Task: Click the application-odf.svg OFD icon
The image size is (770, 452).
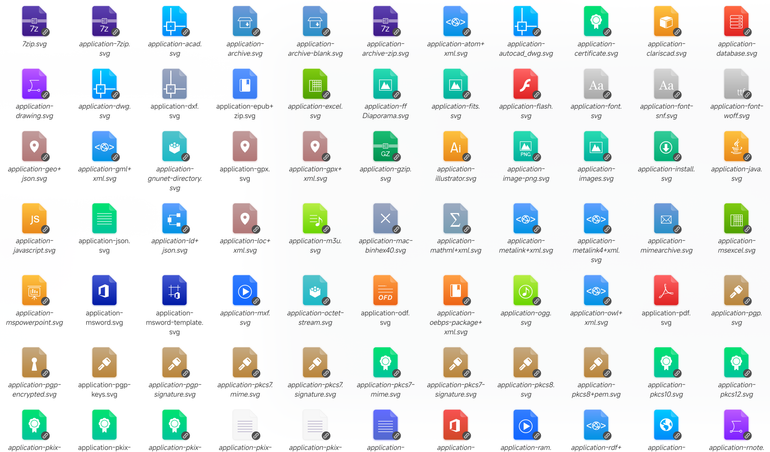Action: (x=385, y=290)
